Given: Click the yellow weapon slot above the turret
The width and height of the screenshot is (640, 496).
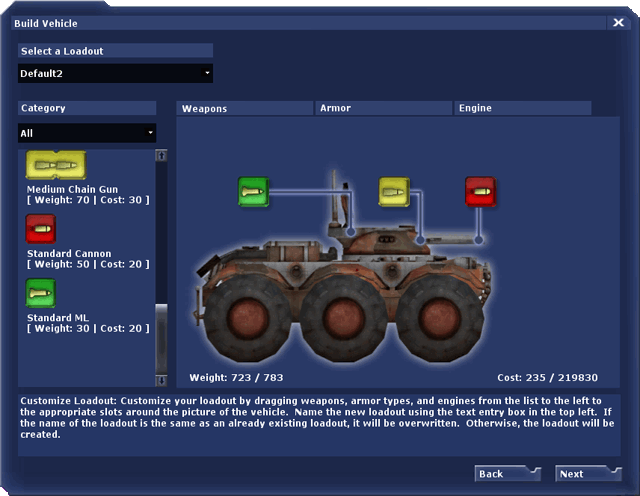Looking at the screenshot, I should [x=394, y=192].
